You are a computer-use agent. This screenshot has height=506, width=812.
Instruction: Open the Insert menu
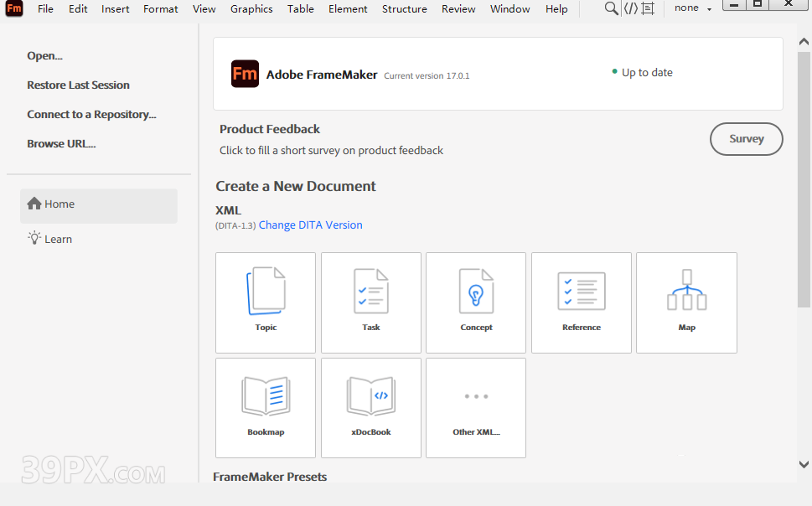[116, 9]
